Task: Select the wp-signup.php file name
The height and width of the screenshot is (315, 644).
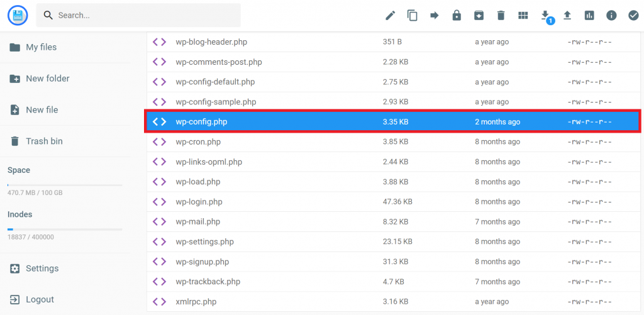Action: pos(202,262)
